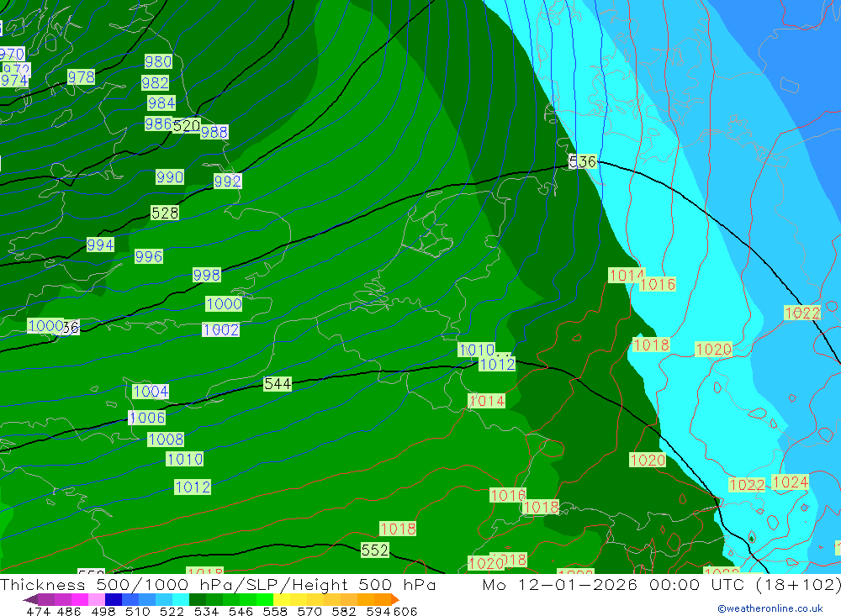The height and width of the screenshot is (616, 841).
Task: Click the red '1014' label beside '1016'
Action: (626, 276)
